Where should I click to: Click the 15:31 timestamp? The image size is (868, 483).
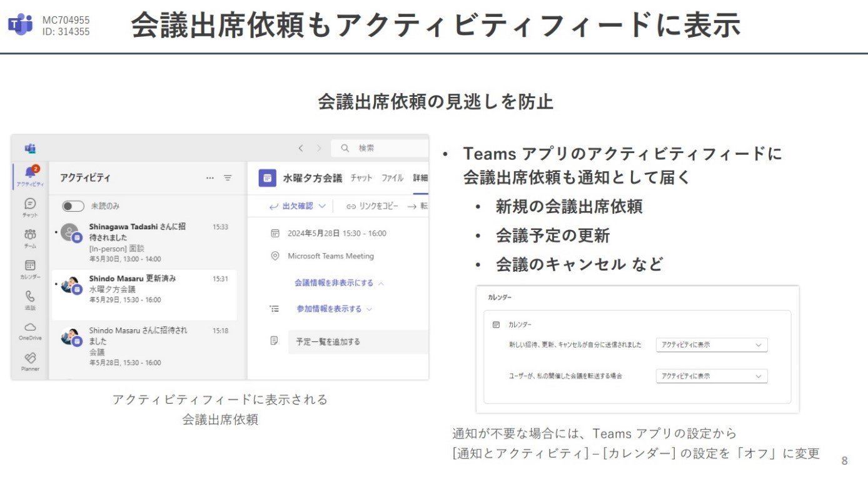click(220, 279)
